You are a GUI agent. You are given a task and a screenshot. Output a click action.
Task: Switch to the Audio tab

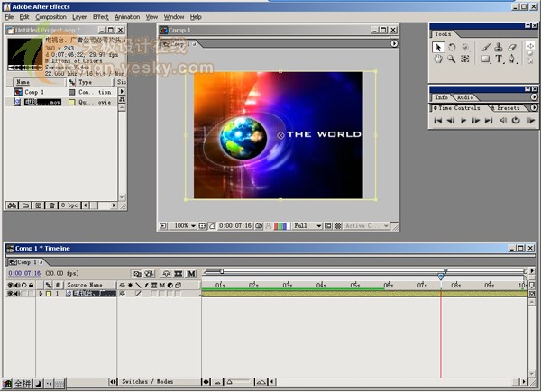point(464,97)
